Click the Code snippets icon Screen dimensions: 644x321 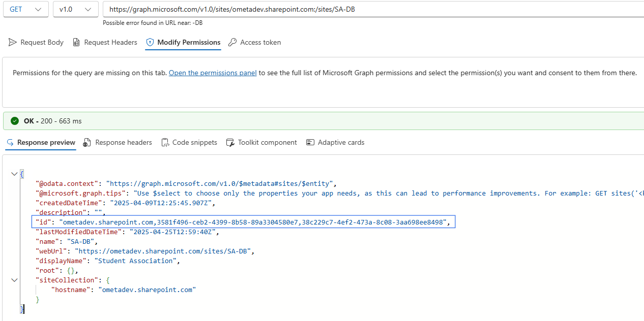[x=165, y=143]
